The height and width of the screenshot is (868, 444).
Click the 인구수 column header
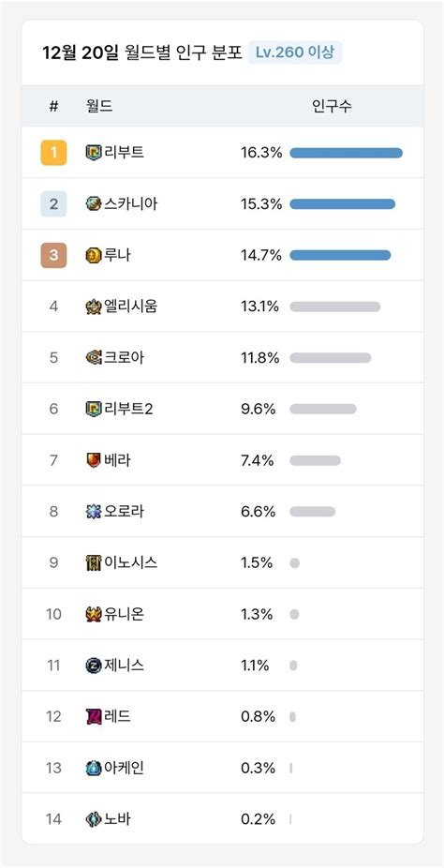point(332,106)
